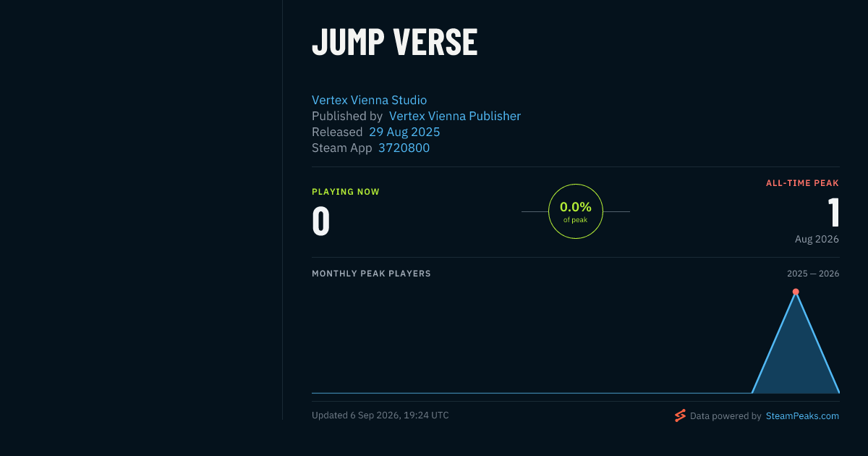Click the SteamPeaks logo icon
Viewport: 868px width, 456px height.
(680, 415)
